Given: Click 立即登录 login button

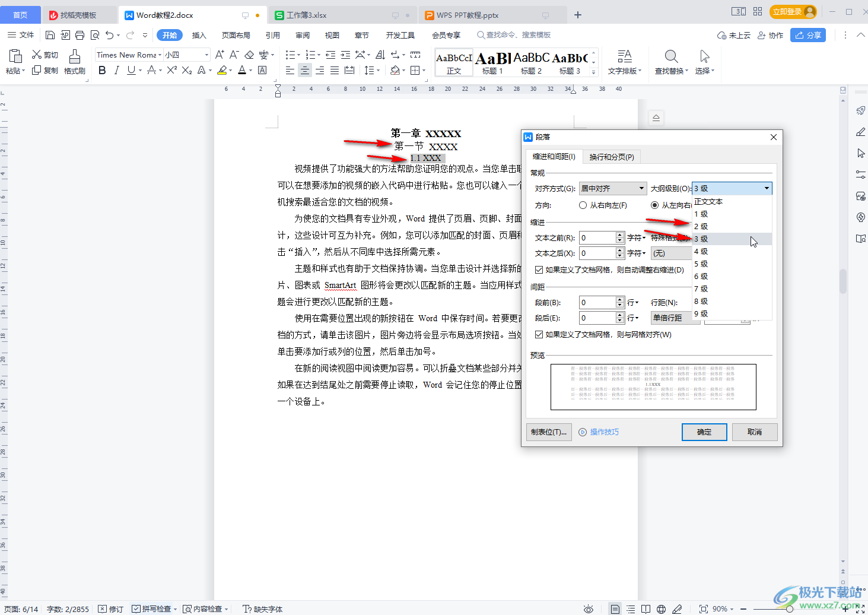Looking at the screenshot, I should pos(793,12).
